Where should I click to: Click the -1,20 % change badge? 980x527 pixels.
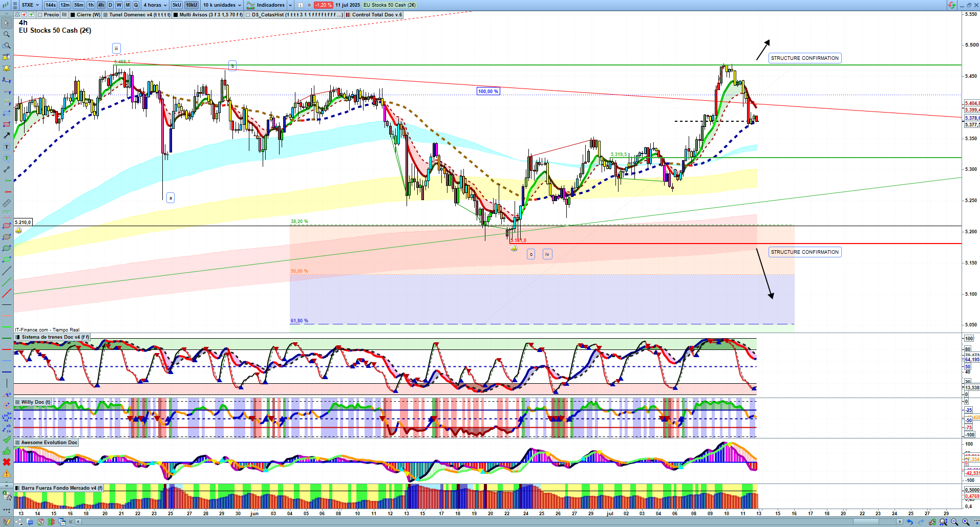323,5
